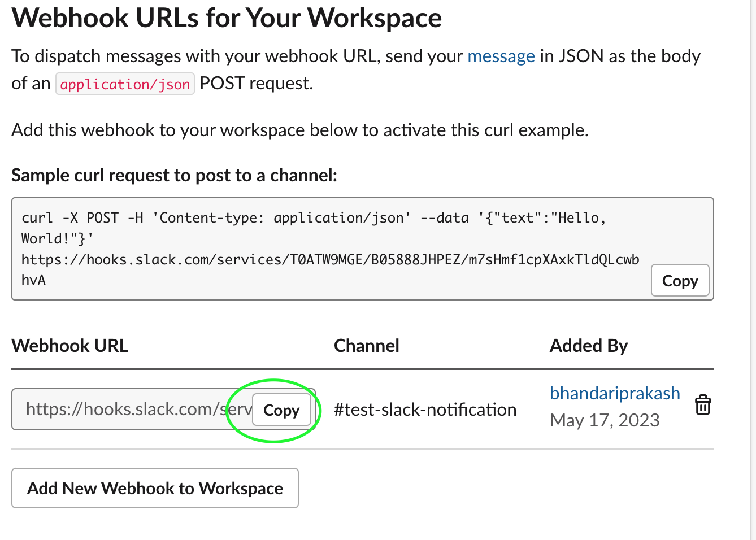756x540 pixels.
Task: Click the #test-slack-notification channel name
Action: click(425, 410)
